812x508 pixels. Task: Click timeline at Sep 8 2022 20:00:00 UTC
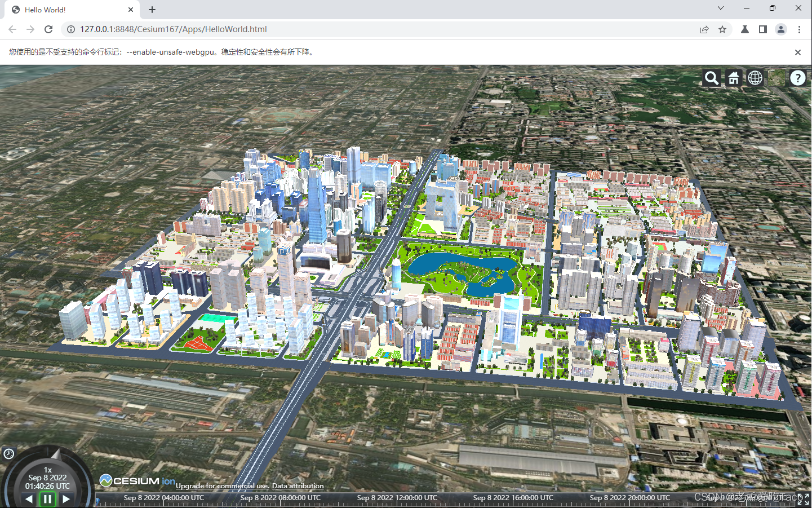tap(630, 498)
